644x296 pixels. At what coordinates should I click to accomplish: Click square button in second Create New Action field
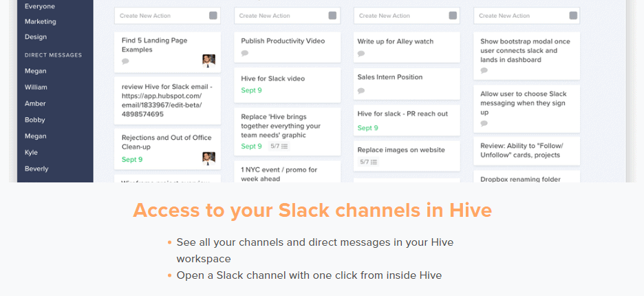(333, 16)
